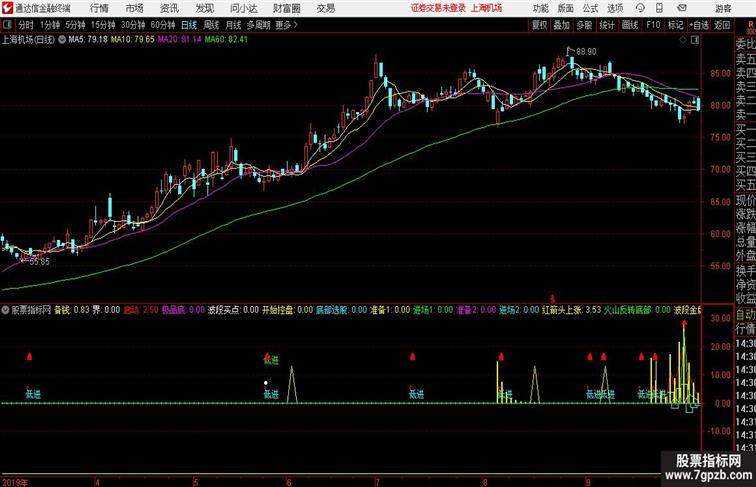Switch to 1分钟 period tab
This screenshot has width=756, height=487.
tap(50, 25)
